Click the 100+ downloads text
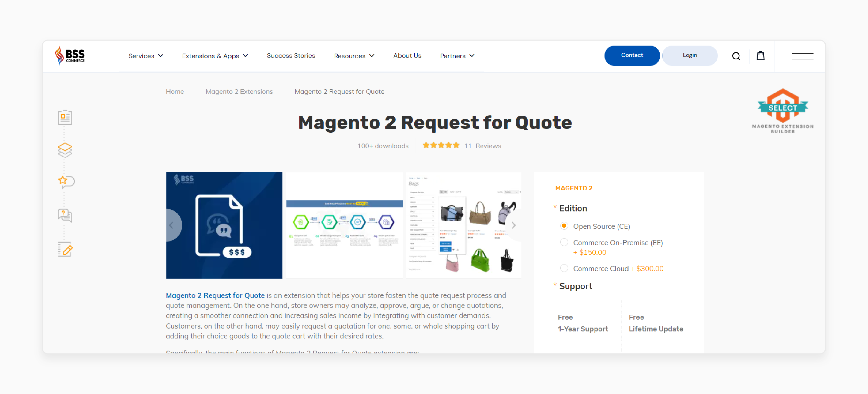Screen dimensions: 868x394 pyautogui.click(x=383, y=146)
